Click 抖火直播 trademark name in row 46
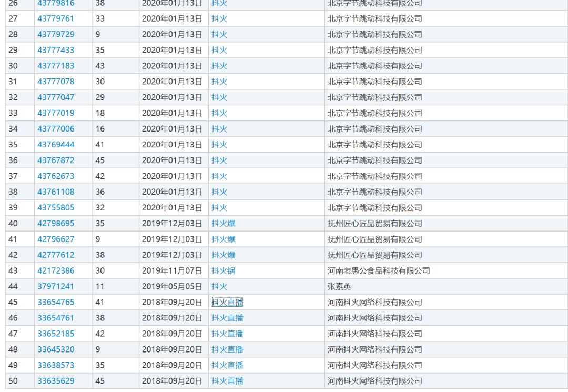Image resolution: width=568 pixels, height=392 pixels. point(228,318)
